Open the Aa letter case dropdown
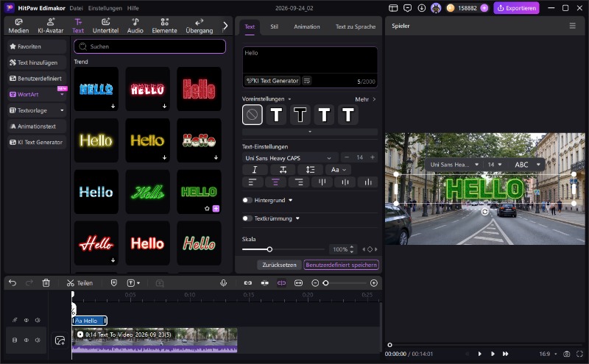 338,170
